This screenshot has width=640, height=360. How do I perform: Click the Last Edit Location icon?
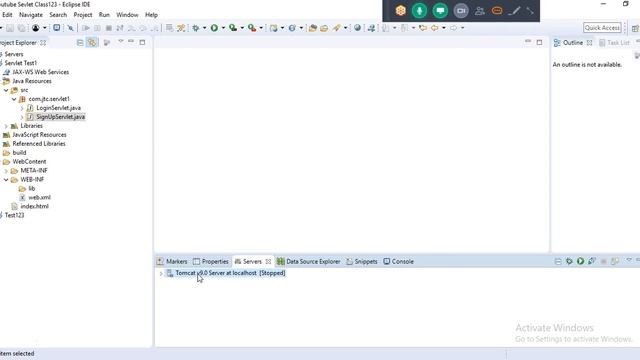[x=423, y=28]
